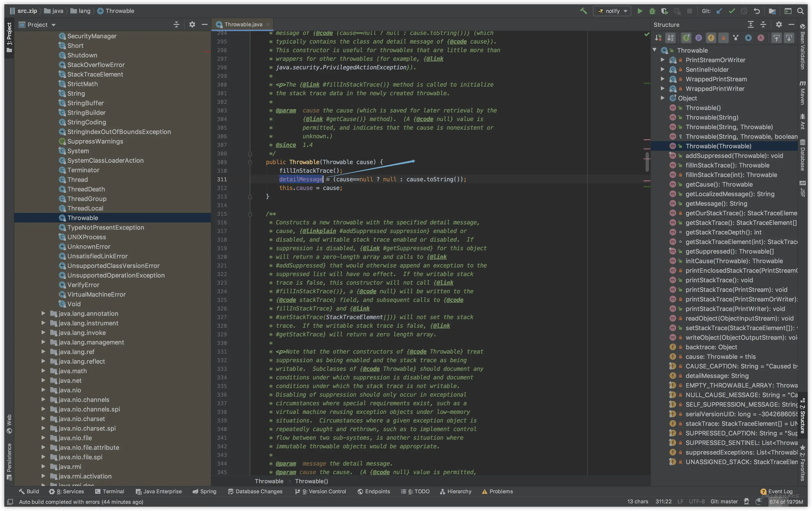Open the 6: TODO tab
This screenshot has width=812, height=511.
point(415,491)
